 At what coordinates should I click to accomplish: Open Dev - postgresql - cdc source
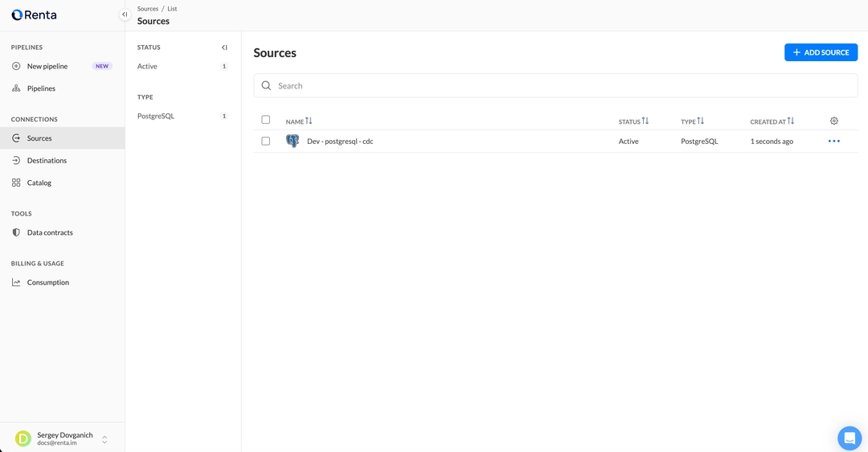coord(340,142)
